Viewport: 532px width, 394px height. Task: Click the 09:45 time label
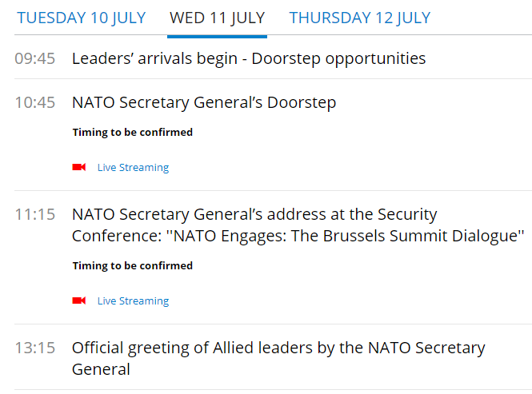[34, 58]
